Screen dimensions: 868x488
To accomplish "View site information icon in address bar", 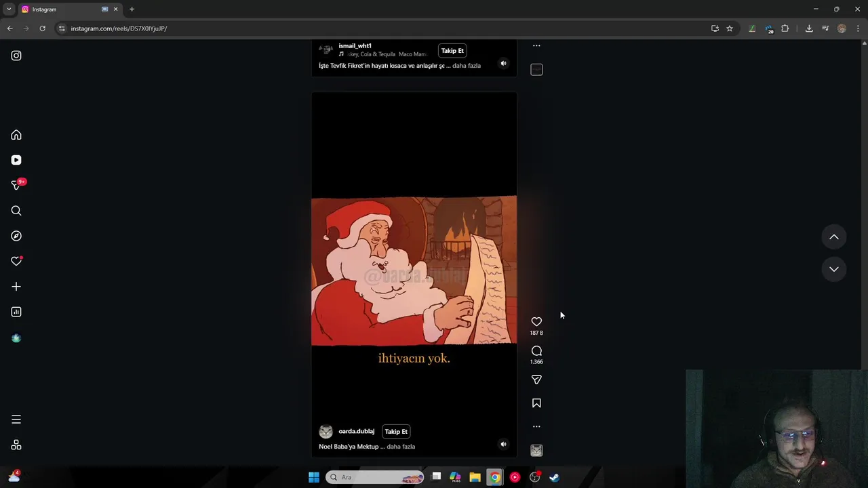I will coord(62,28).
